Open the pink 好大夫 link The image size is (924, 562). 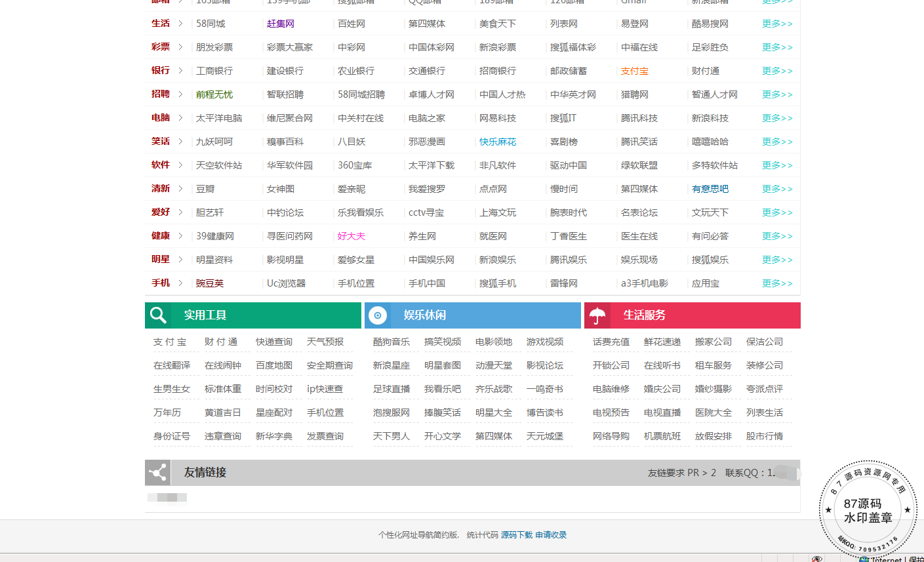pos(351,236)
